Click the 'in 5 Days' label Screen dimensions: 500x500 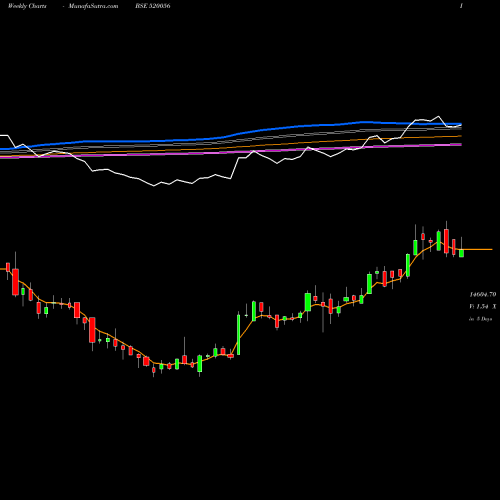click(x=480, y=319)
